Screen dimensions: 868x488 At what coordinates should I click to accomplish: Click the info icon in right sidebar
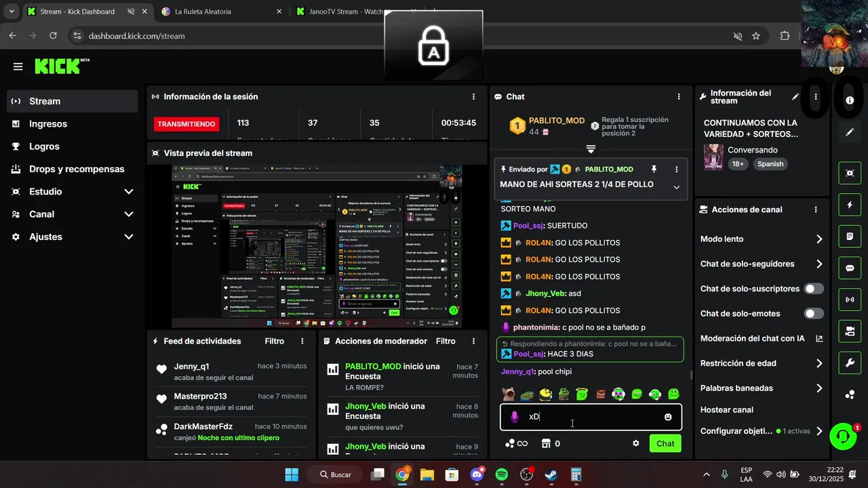[x=850, y=100]
